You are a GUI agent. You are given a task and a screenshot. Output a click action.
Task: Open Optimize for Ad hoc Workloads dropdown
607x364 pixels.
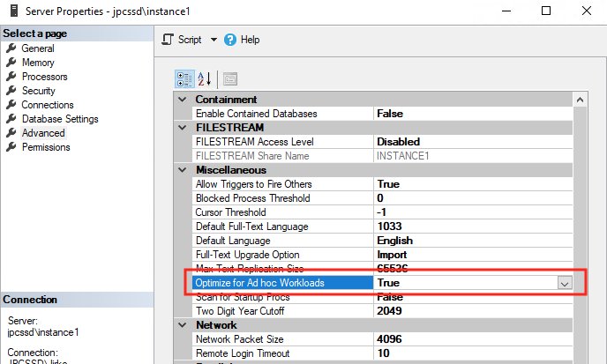565,283
